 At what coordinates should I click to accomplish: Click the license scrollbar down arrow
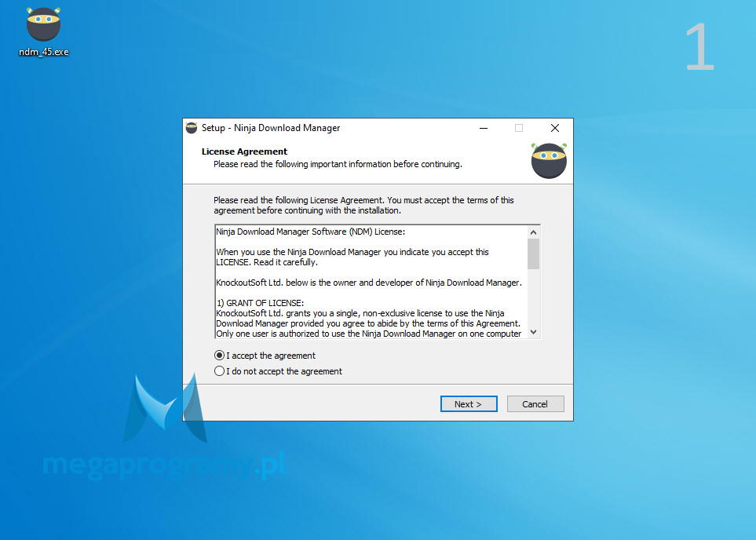pyautogui.click(x=533, y=332)
